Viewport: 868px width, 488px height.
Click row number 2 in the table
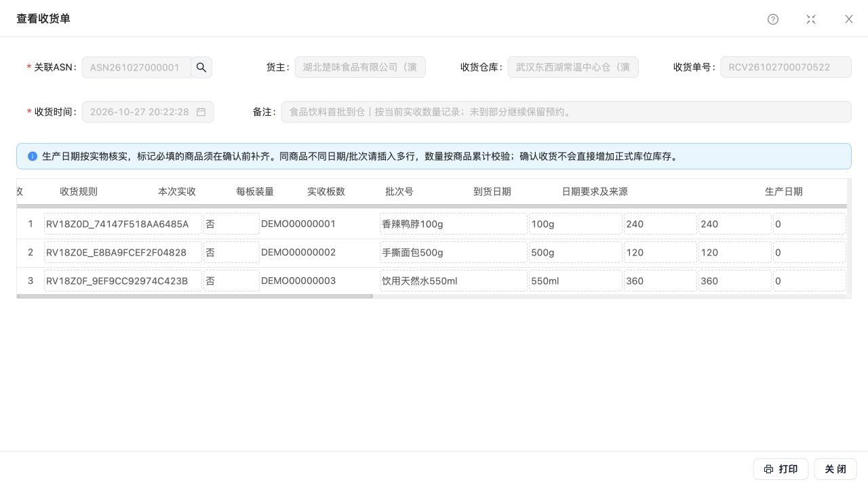(x=31, y=252)
